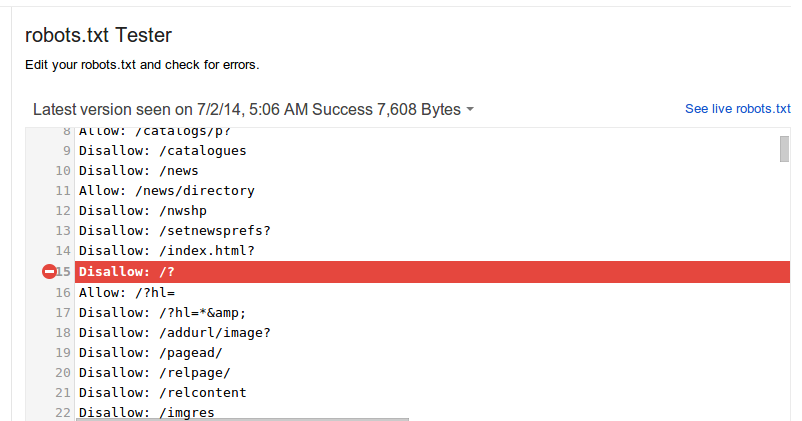Click the Disallow: /index.html? line
The image size is (802, 421).
(x=166, y=251)
